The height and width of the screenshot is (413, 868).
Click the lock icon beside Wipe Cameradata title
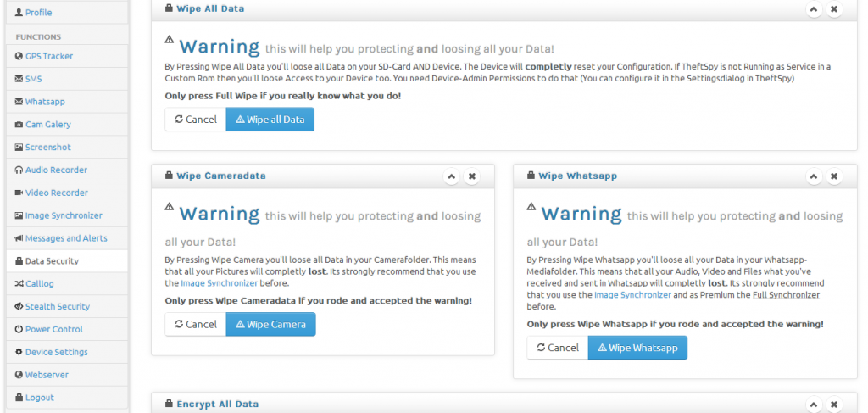[x=169, y=176]
